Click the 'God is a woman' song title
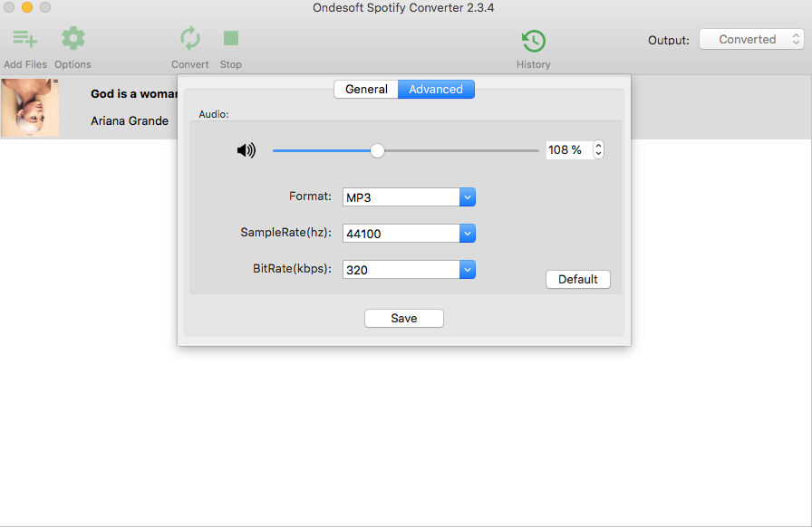Image resolution: width=812 pixels, height=527 pixels. 134,93
